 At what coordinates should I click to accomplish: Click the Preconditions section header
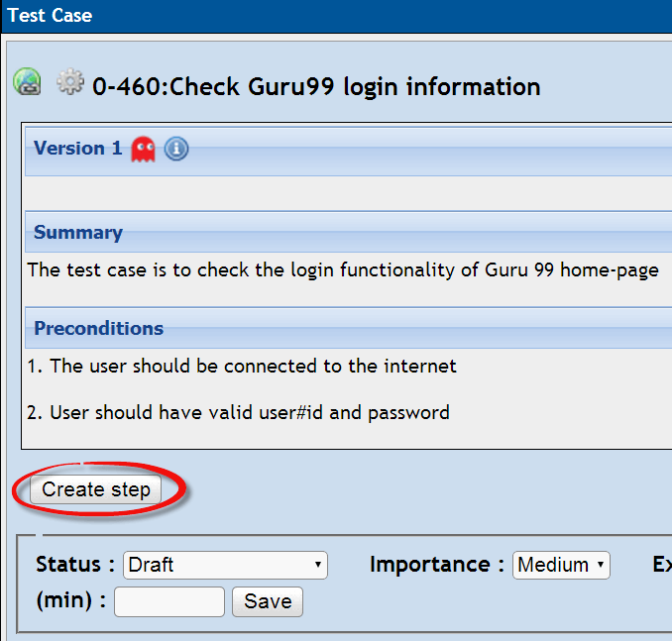[x=98, y=329]
